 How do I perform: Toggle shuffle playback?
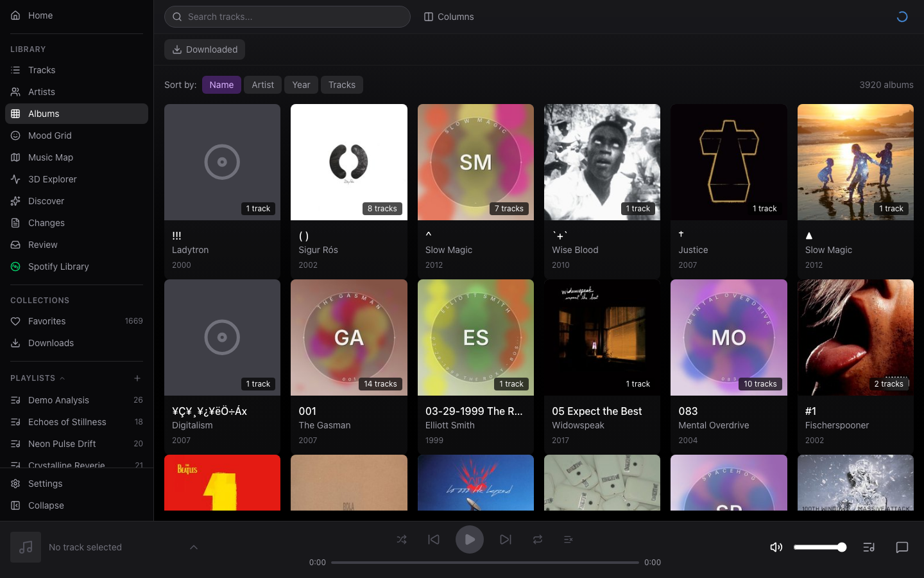[402, 539]
